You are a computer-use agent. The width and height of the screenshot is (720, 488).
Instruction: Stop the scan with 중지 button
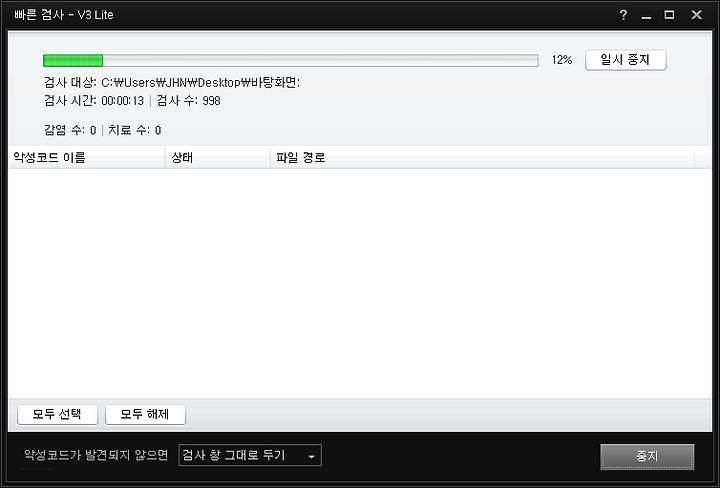(647, 456)
